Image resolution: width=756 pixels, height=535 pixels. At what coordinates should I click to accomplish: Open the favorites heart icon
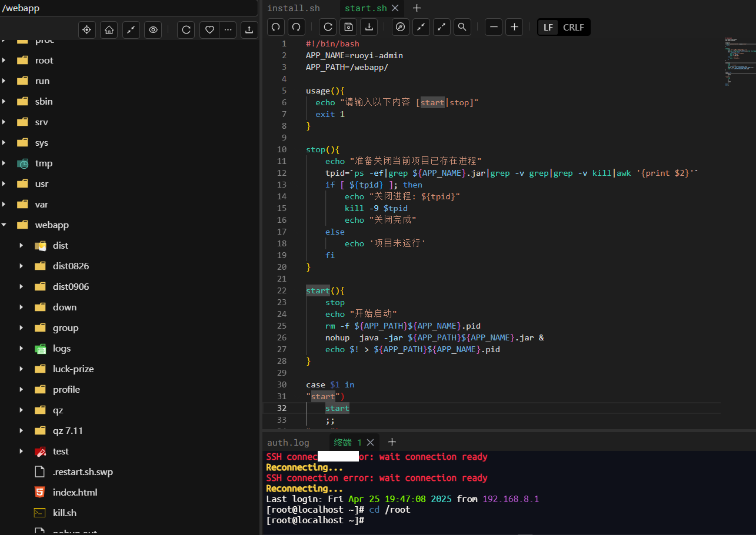tap(209, 30)
